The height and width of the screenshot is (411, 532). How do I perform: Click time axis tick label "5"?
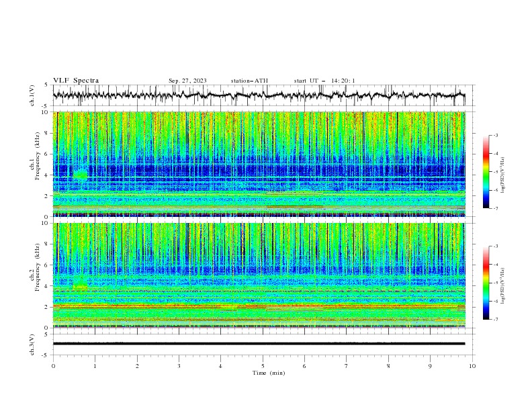pyautogui.click(x=263, y=366)
